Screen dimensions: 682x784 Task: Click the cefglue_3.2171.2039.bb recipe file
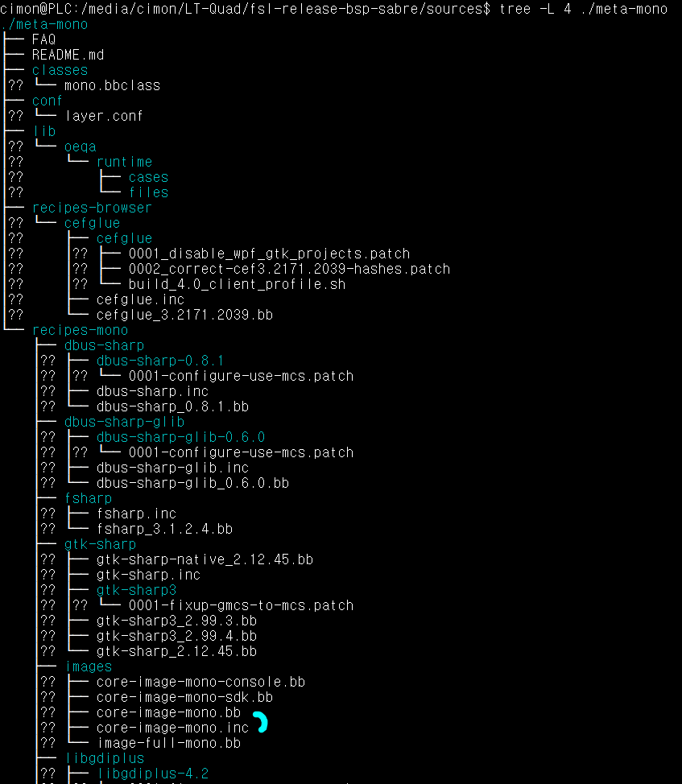(x=184, y=315)
